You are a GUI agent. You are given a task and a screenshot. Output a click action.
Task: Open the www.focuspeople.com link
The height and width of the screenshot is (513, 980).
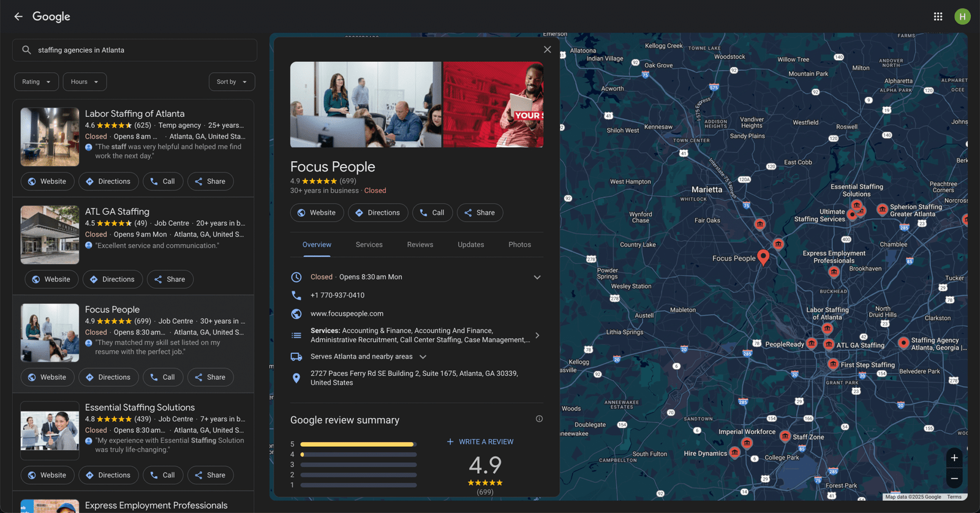pos(347,313)
